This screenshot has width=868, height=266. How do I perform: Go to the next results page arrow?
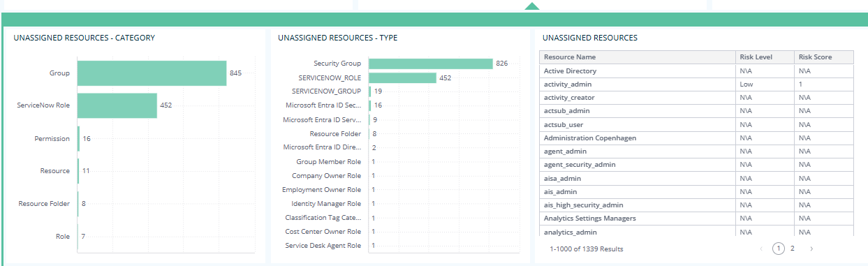point(811,249)
